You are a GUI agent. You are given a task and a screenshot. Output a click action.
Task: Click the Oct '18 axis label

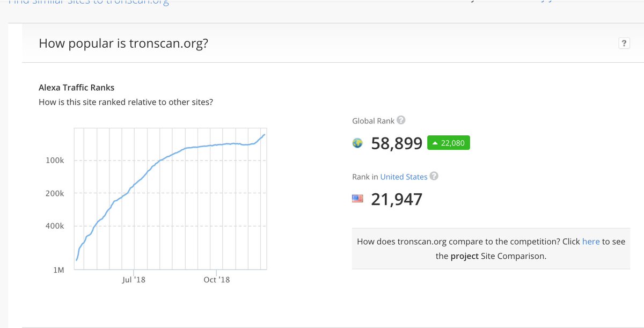(x=217, y=280)
